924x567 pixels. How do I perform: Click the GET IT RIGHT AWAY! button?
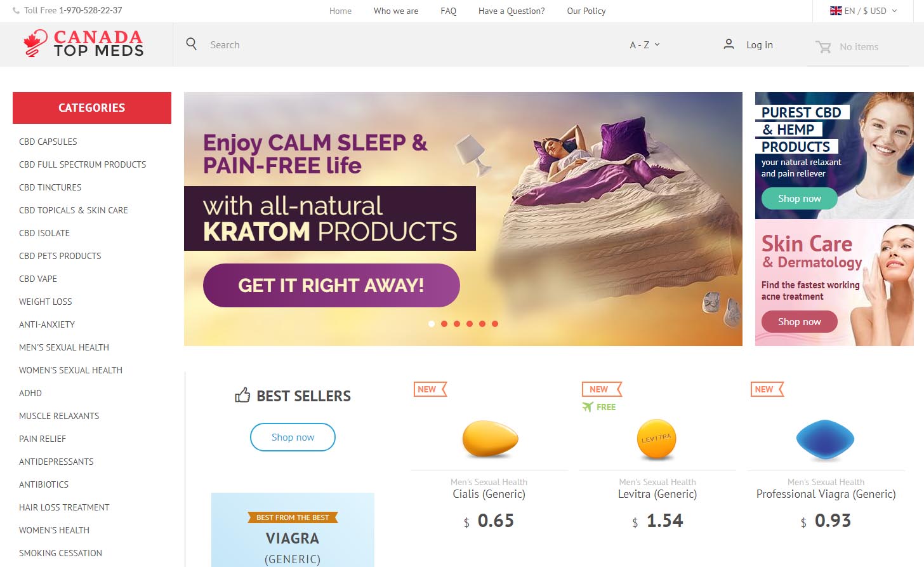coord(331,285)
